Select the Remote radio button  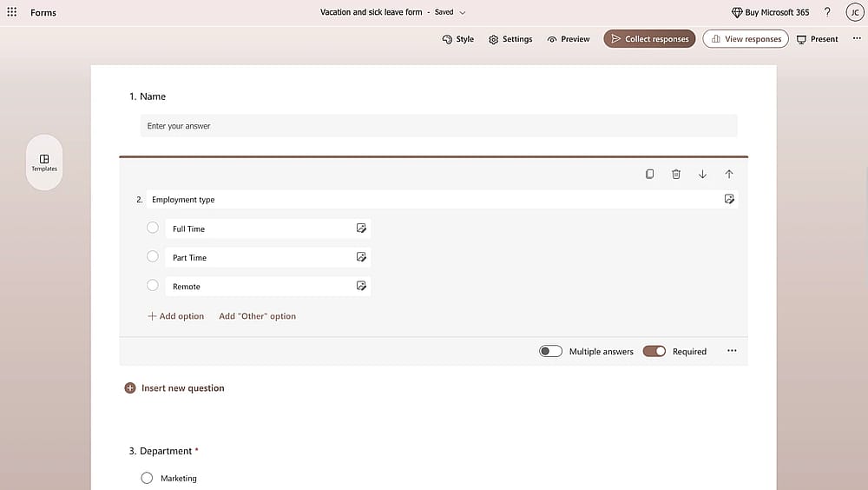153,286
